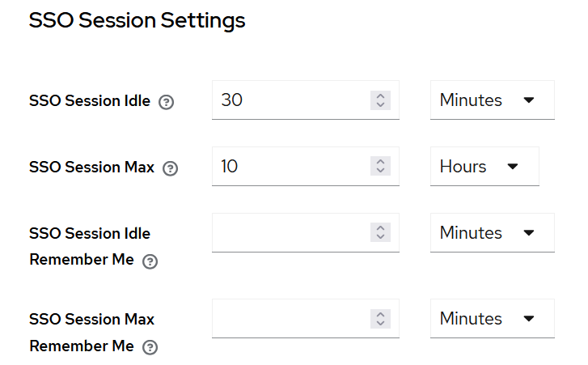This screenshot has height=365, width=588.
Task: Open the Hours unit dropdown for SSO Session Max
Action: [484, 167]
